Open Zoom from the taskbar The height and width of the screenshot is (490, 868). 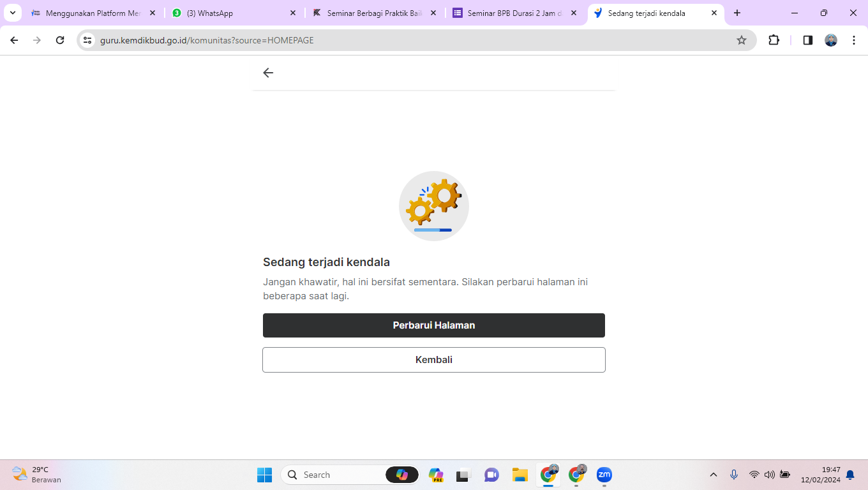(604, 475)
